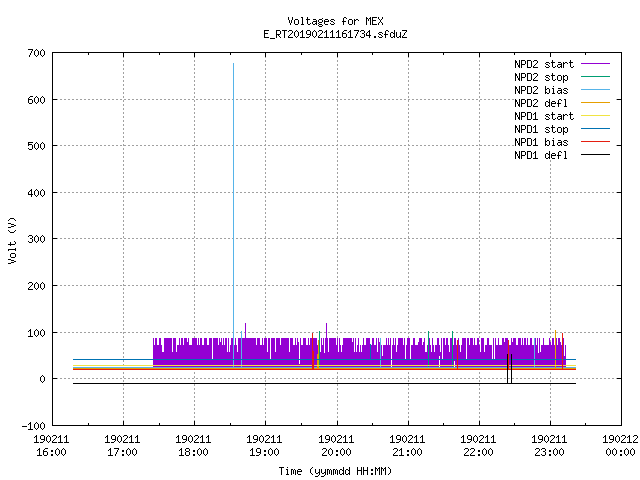The height and width of the screenshot is (480, 640).
Task: Click the 700 y-axis tick label
Action: tap(36, 53)
